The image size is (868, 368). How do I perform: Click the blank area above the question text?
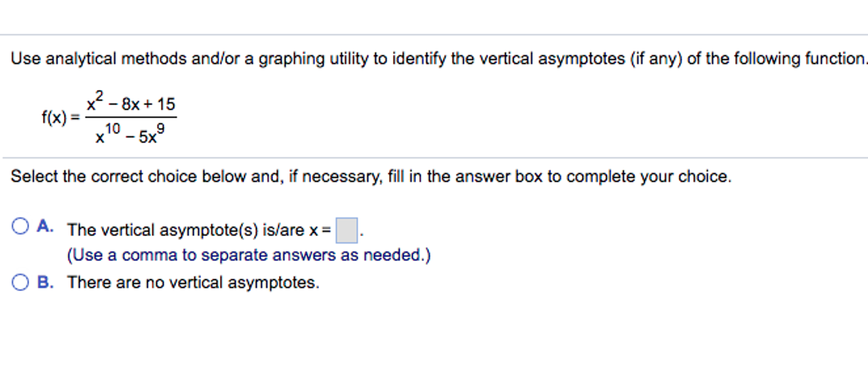click(x=424, y=17)
